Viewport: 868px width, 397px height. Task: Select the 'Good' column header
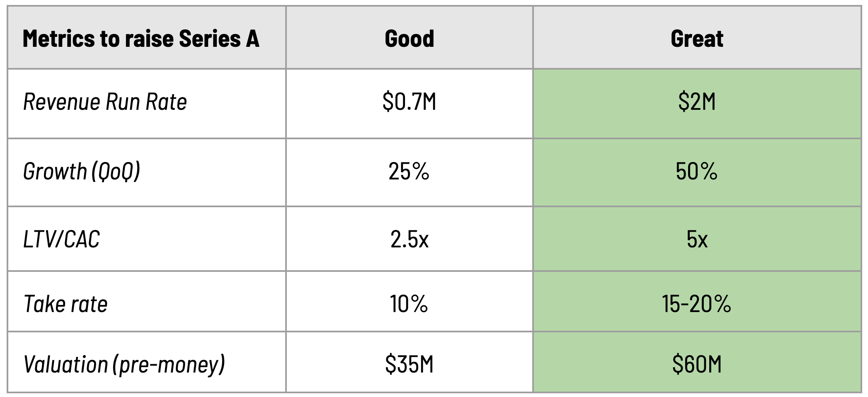click(x=409, y=39)
